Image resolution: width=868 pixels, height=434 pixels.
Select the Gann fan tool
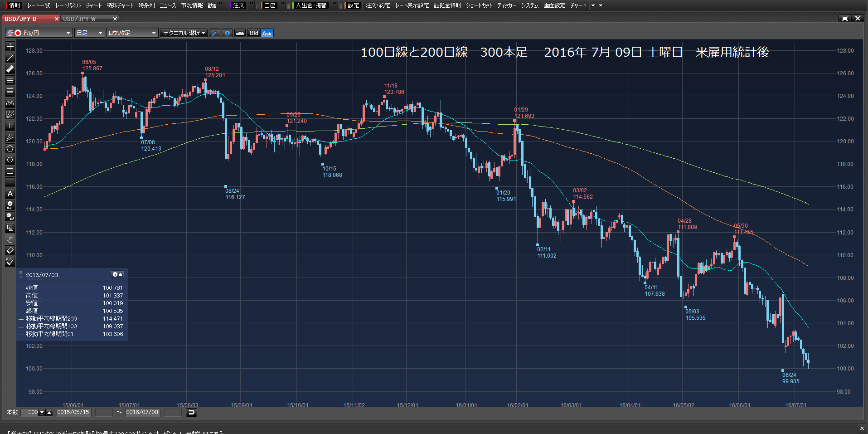(10, 137)
